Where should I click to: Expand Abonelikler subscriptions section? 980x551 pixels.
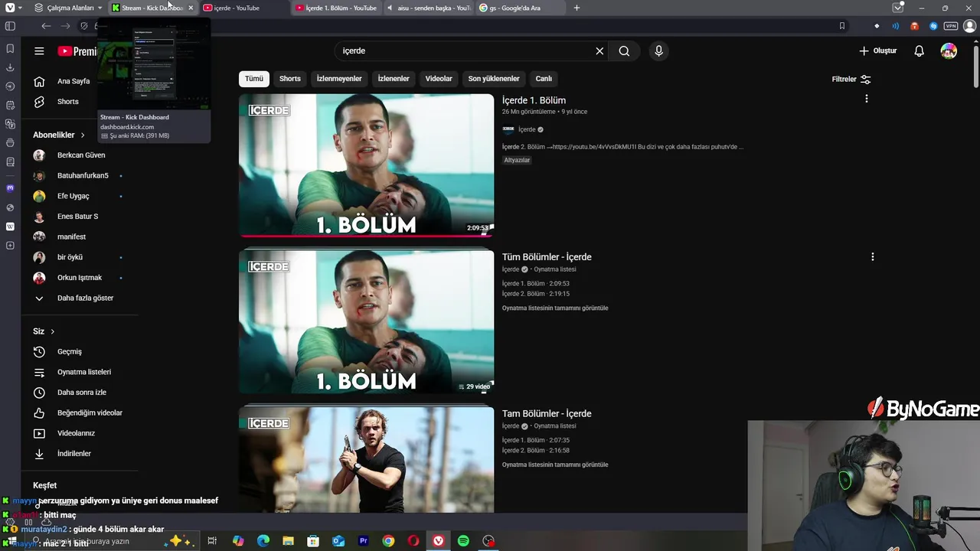59,135
